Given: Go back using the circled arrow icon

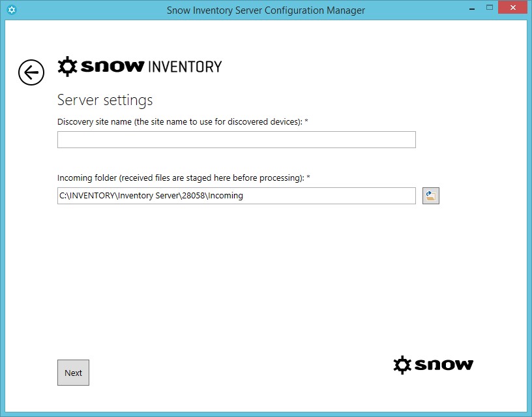Looking at the screenshot, I should tap(31, 72).
